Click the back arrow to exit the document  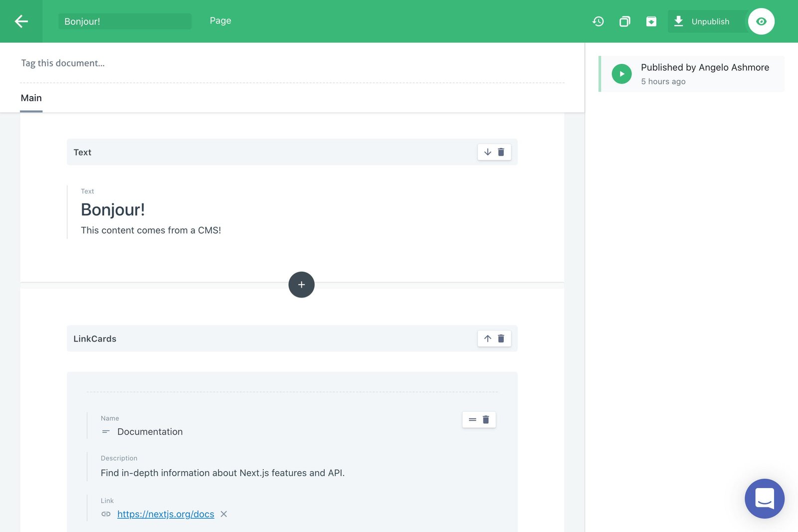[21, 21]
